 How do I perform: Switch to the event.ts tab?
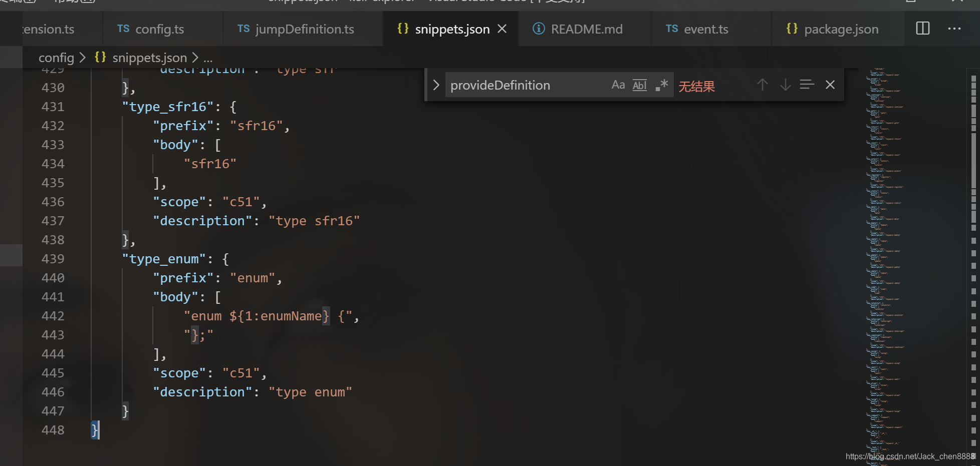tap(711, 29)
